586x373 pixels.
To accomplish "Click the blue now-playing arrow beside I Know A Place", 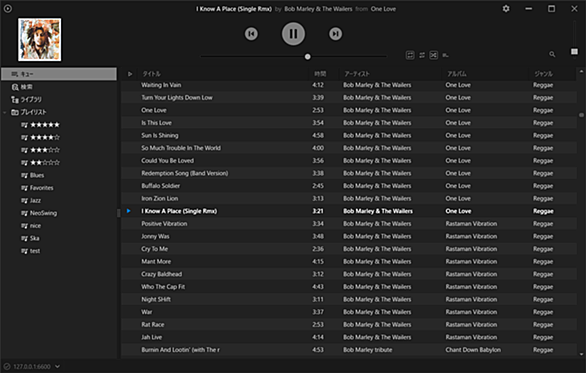I will pyautogui.click(x=129, y=211).
